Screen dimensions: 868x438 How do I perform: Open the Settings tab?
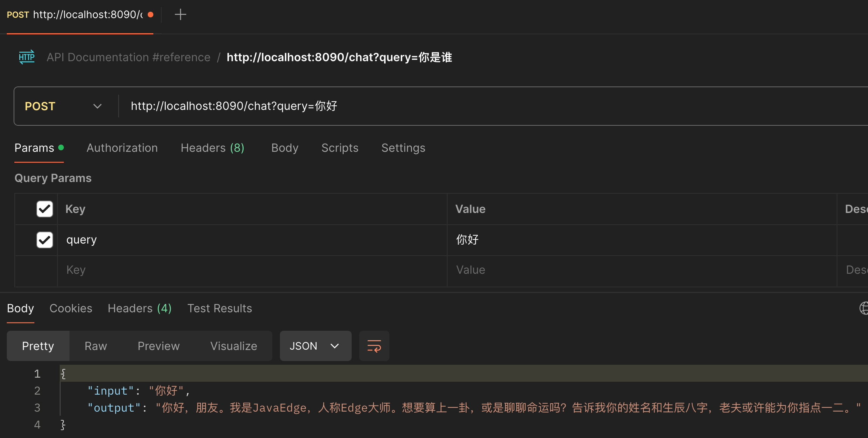click(x=403, y=148)
